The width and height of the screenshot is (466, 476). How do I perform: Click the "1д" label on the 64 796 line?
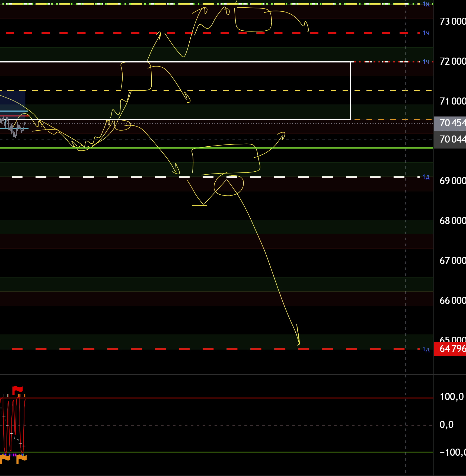pos(426,349)
